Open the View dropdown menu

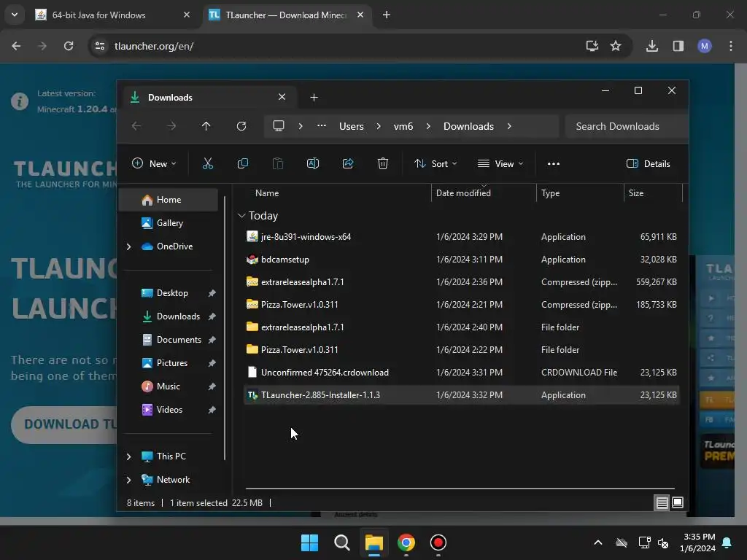click(x=500, y=164)
